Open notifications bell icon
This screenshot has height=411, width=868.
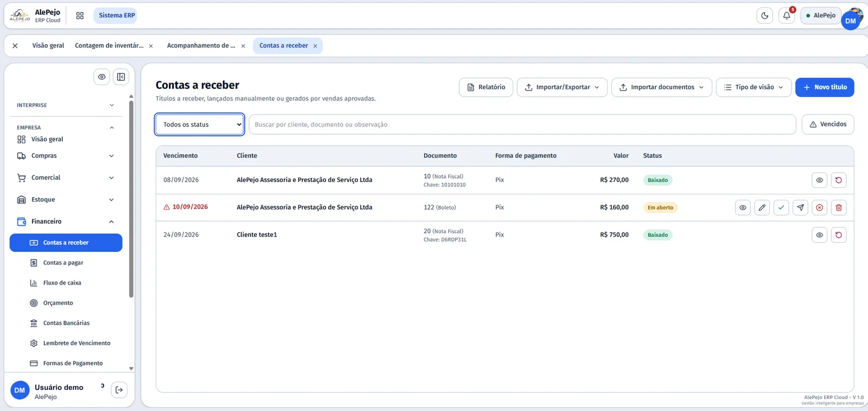(x=787, y=16)
